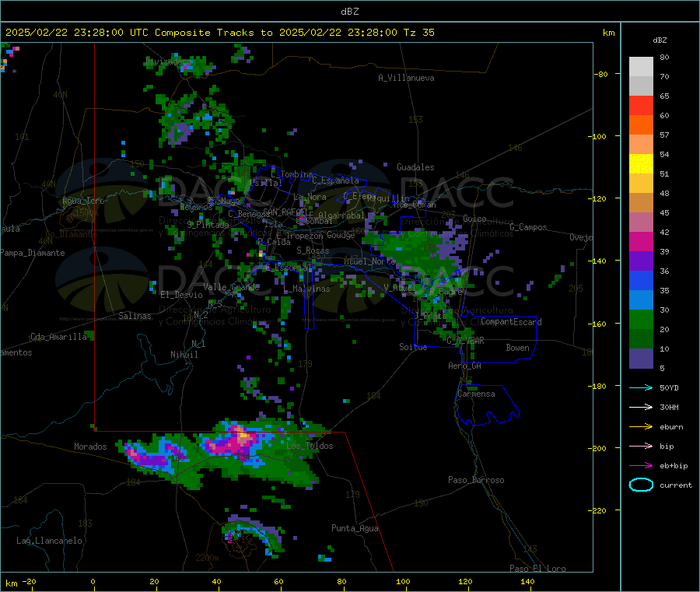Click the cyan 50YD track arrow in legend
Image resolution: width=700 pixels, height=592 pixels.
641,387
